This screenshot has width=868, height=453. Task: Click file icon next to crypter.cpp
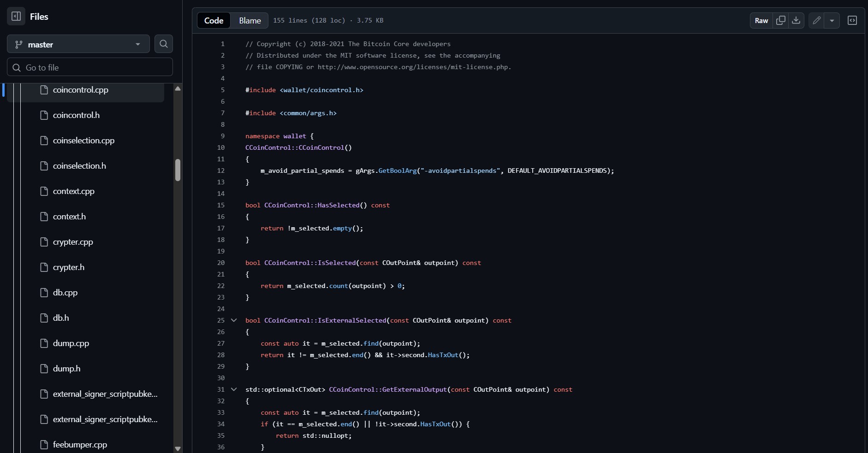(44, 242)
